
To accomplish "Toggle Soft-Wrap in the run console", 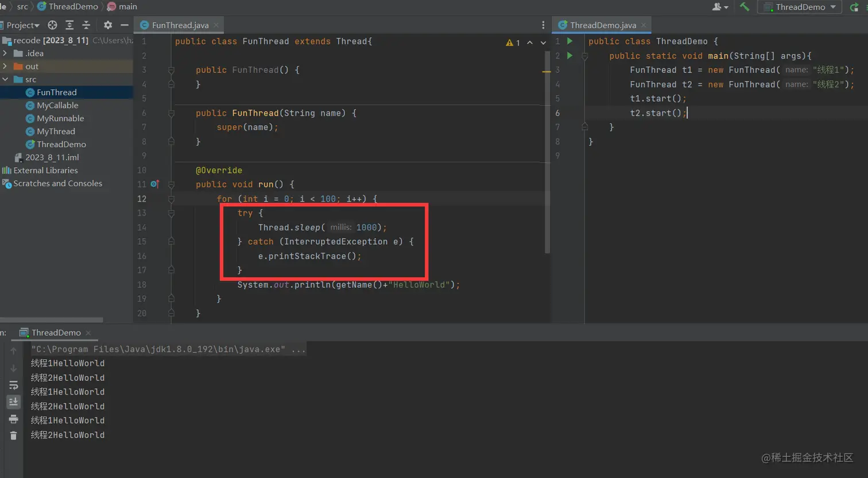I will [13, 386].
